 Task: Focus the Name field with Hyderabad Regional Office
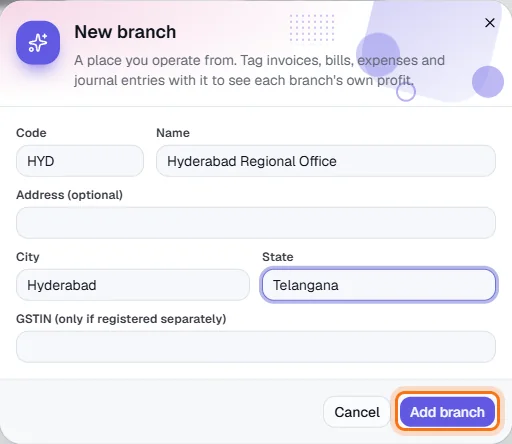point(326,161)
